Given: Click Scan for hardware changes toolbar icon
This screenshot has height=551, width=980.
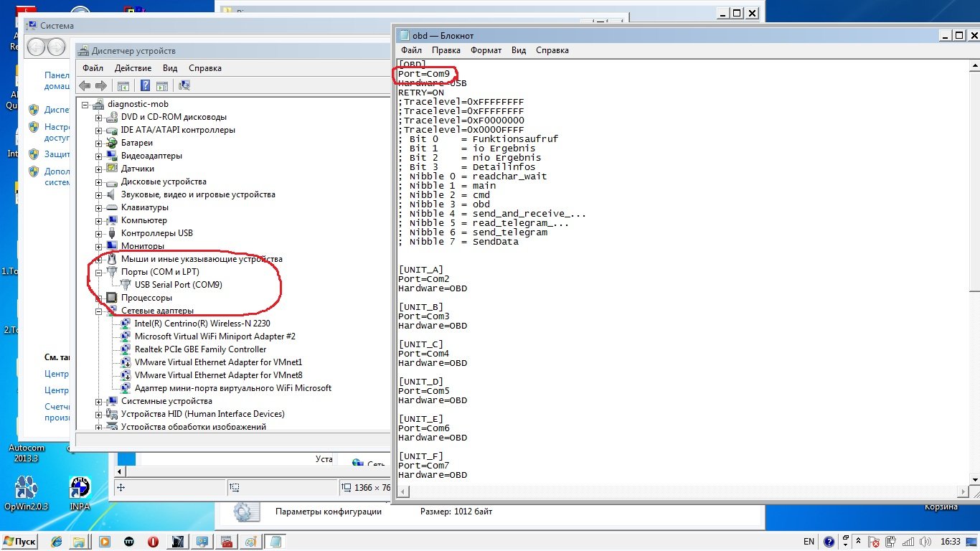Looking at the screenshot, I should [x=184, y=86].
